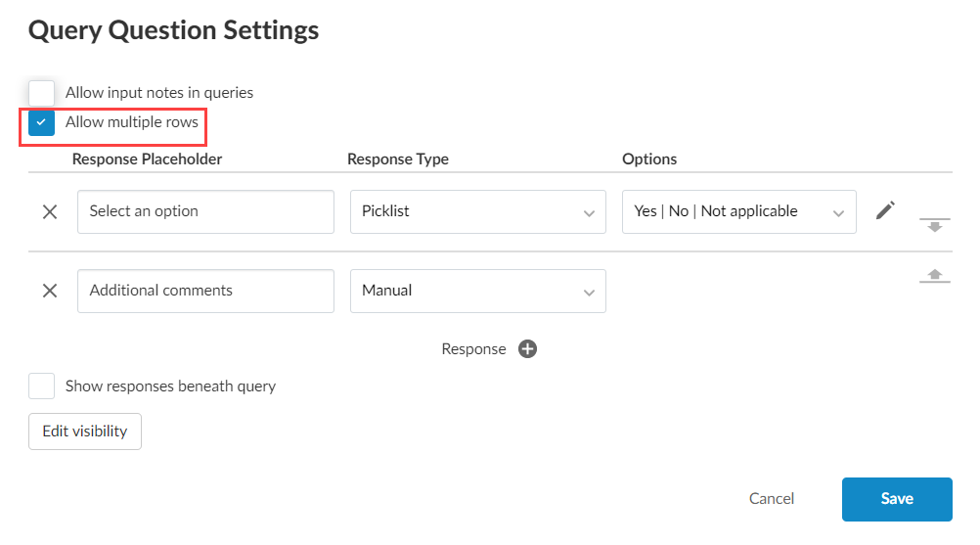Save the query question settings

tap(896, 499)
